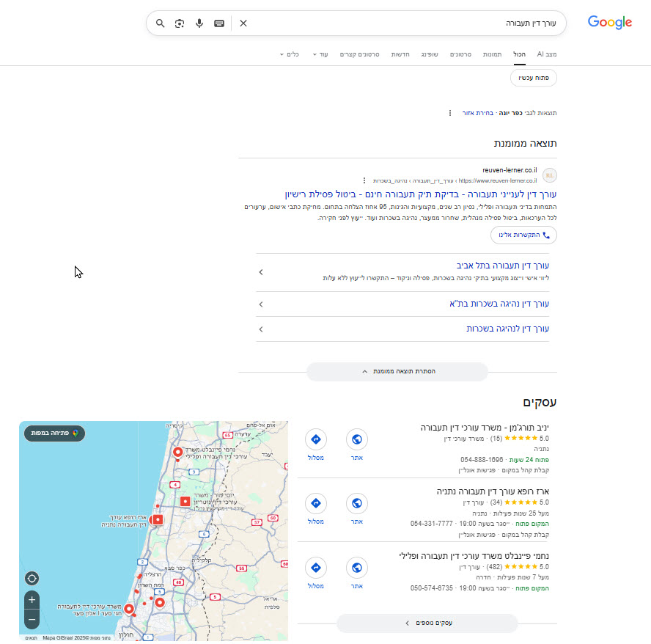The width and height of the screenshot is (651, 644).
Task: Select map pin labeled יוסי מור משרד
Action: click(185, 502)
